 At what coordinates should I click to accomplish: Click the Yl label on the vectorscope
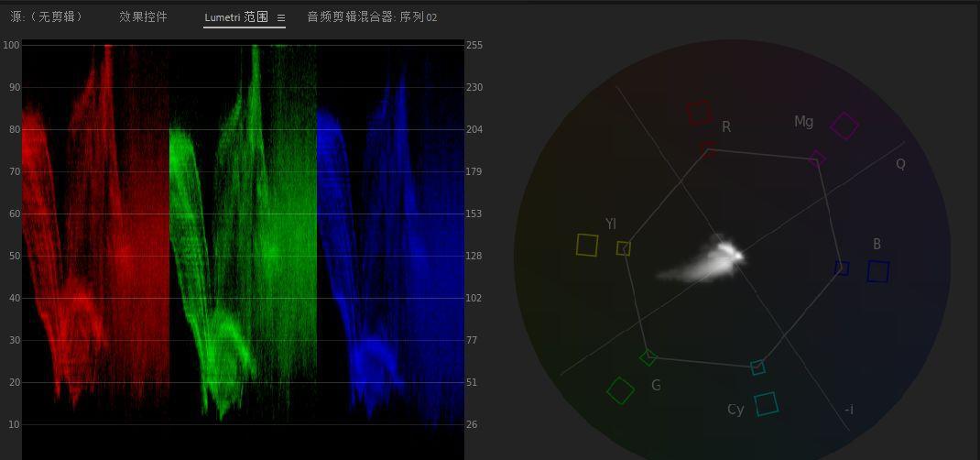pyautogui.click(x=611, y=224)
